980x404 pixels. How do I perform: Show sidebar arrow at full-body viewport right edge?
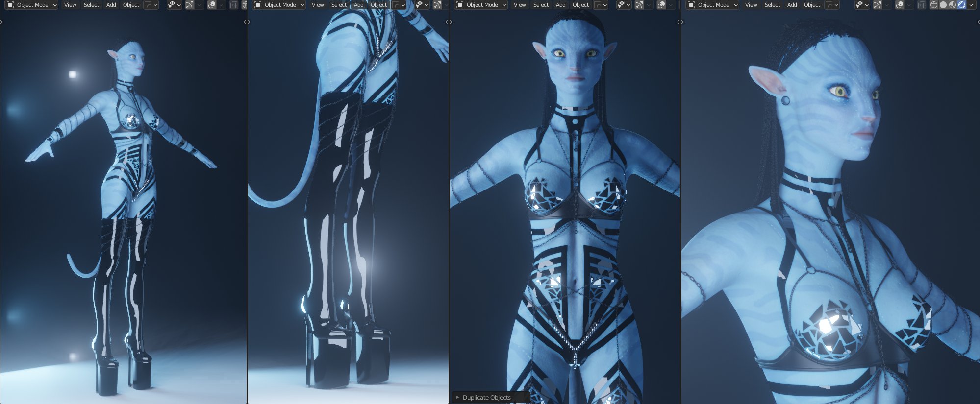[245, 22]
